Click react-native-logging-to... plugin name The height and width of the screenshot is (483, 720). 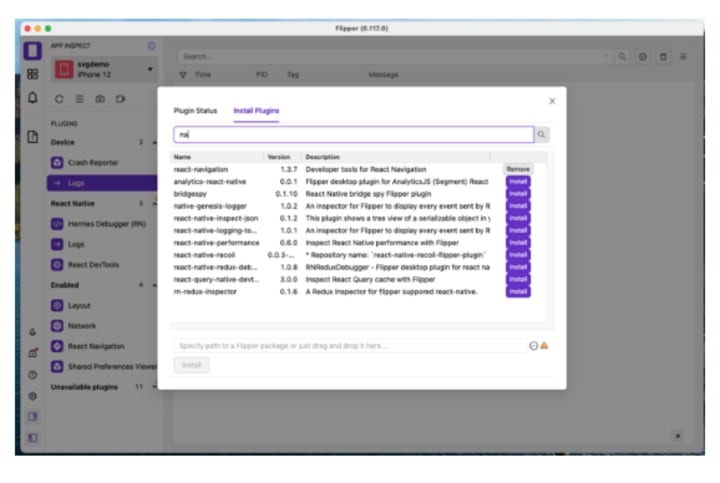[215, 230]
